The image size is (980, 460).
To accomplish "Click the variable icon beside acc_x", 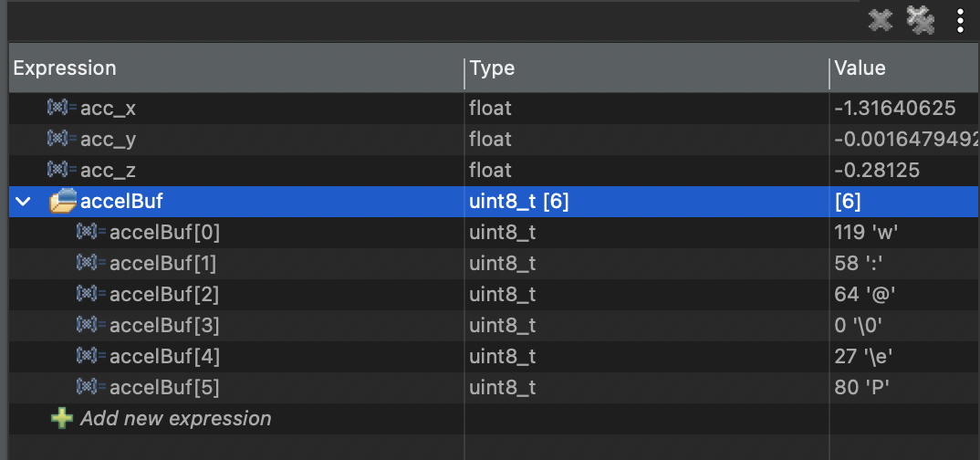I will pos(61,109).
